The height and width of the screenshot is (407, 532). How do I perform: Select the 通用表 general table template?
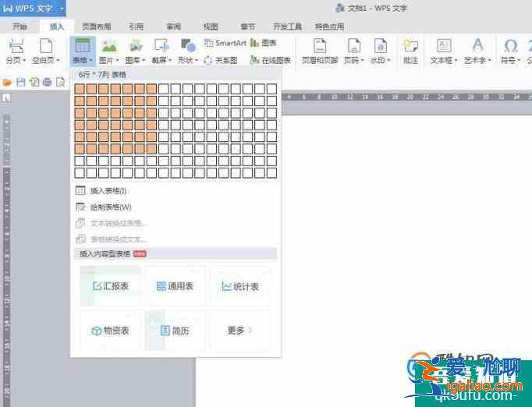(x=175, y=286)
